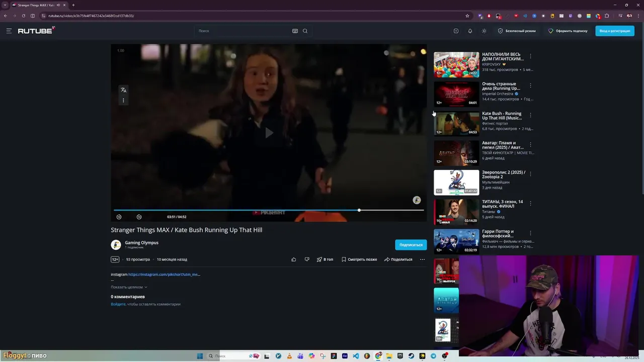The width and height of the screenshot is (644, 362).
Task: Open the Gaming Olympus channel name
Action: (141, 242)
